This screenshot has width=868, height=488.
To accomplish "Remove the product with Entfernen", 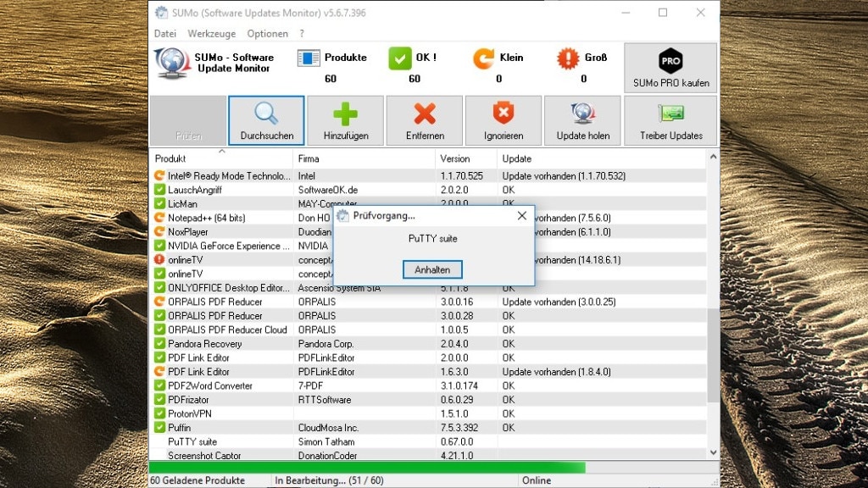I will [x=425, y=120].
